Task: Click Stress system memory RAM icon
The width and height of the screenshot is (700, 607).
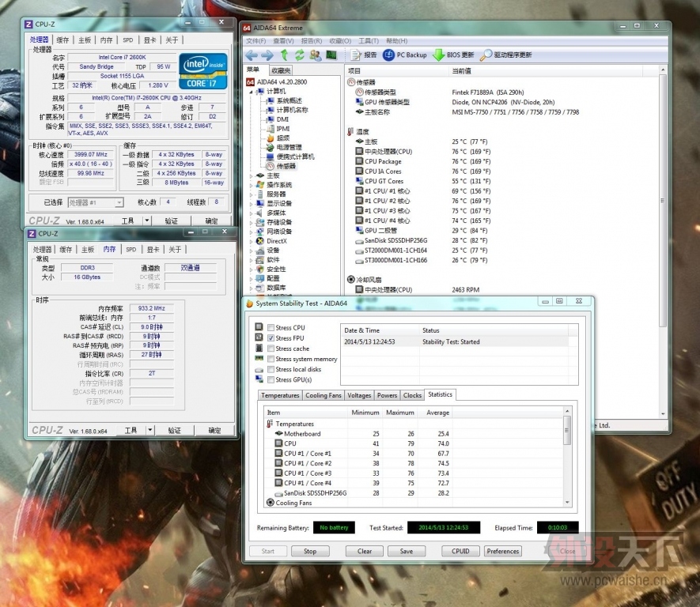Action: (259, 358)
